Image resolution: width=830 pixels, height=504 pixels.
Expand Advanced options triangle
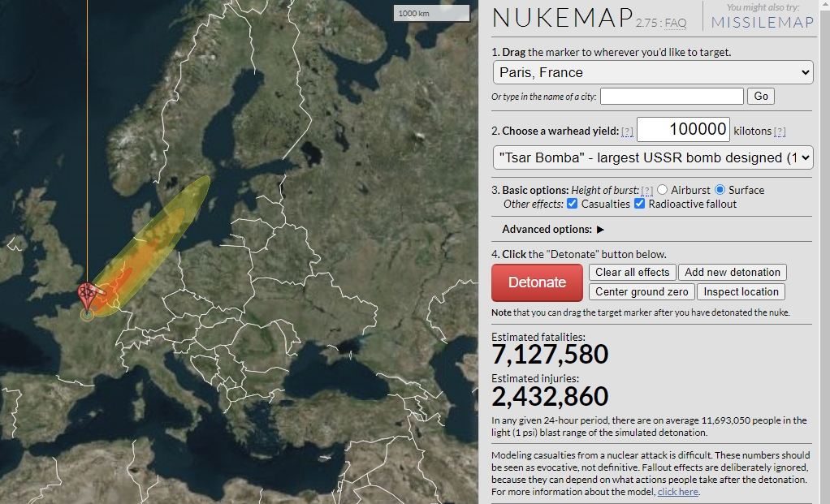[x=600, y=230]
